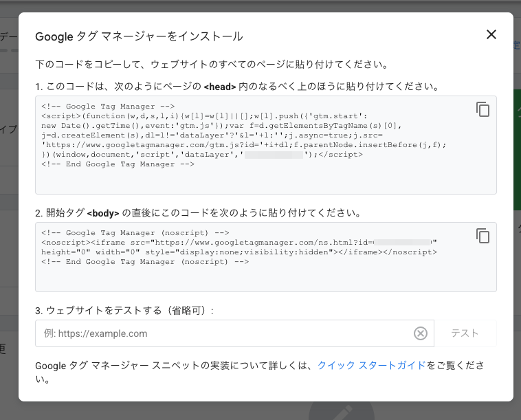Click inside the head script code box
The height and width of the screenshot is (420, 521).
click(x=266, y=145)
